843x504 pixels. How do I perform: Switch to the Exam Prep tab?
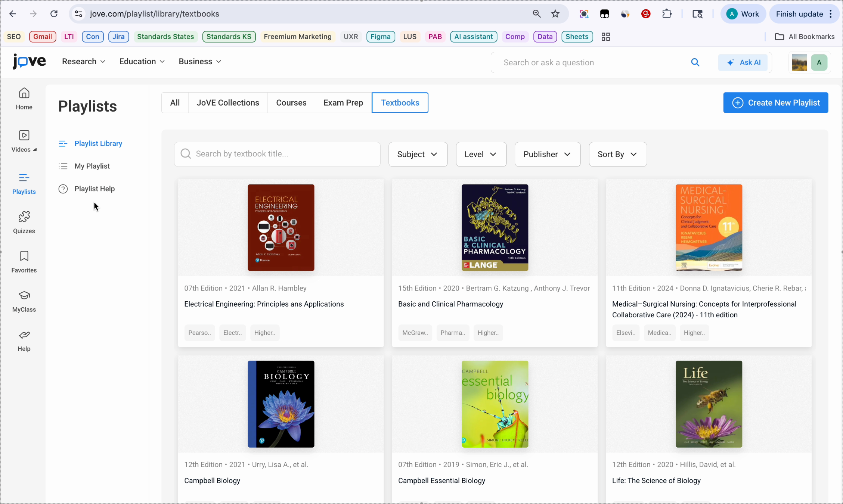point(343,103)
